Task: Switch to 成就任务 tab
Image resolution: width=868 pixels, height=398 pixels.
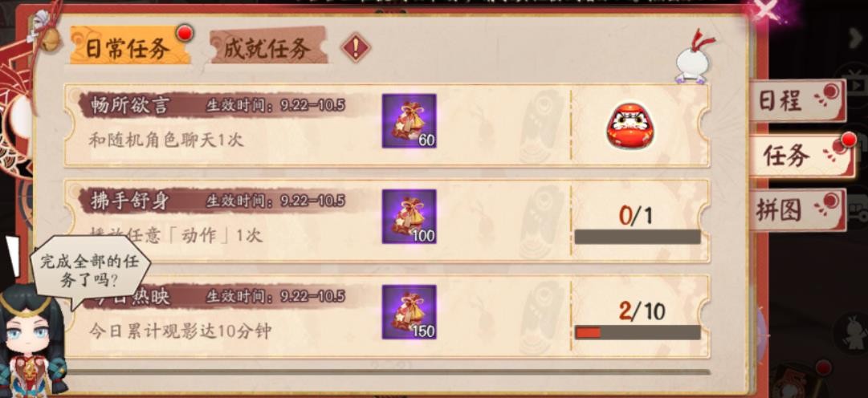Action: click(268, 47)
